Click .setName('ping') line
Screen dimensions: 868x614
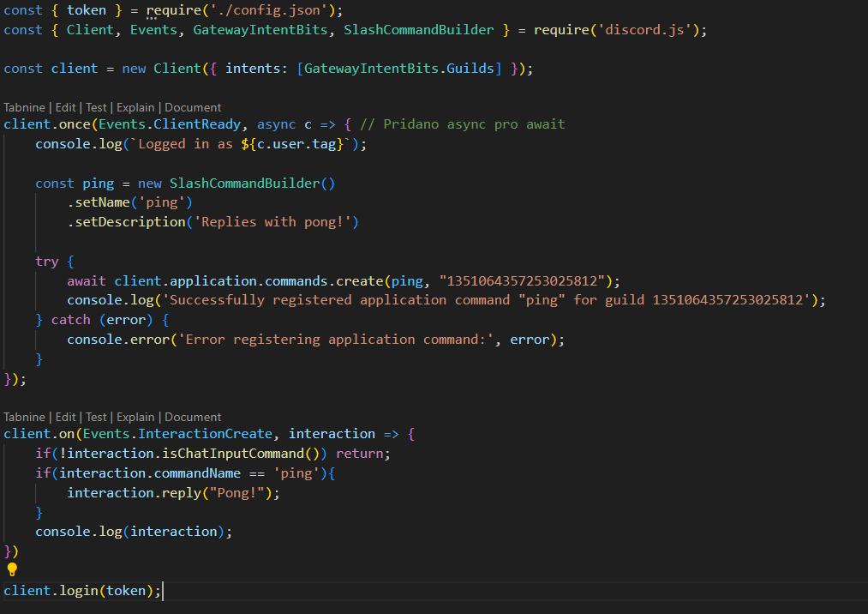click(x=130, y=202)
